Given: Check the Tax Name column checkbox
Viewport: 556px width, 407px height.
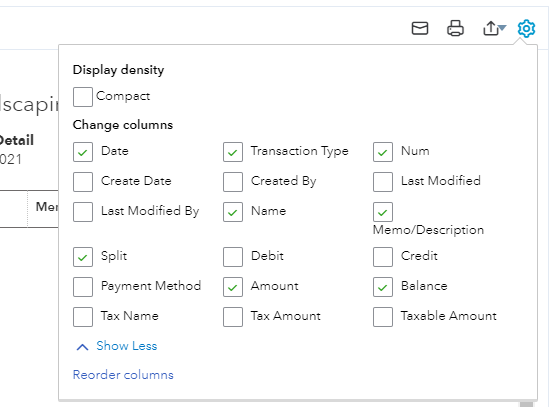Looking at the screenshot, I should (83, 317).
